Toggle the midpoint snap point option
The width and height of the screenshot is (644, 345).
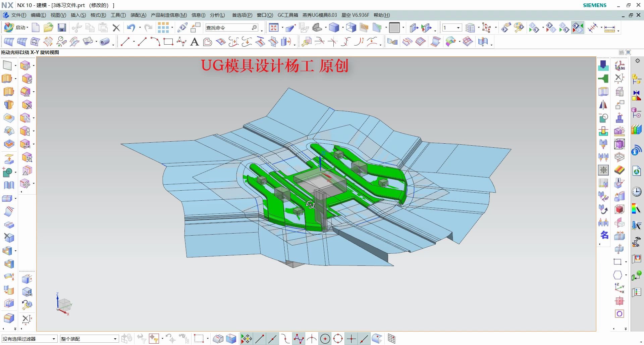(272, 339)
